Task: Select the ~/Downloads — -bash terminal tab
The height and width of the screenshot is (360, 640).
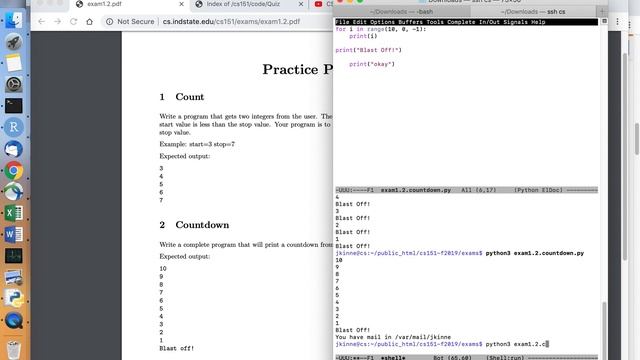Action: coord(401,12)
